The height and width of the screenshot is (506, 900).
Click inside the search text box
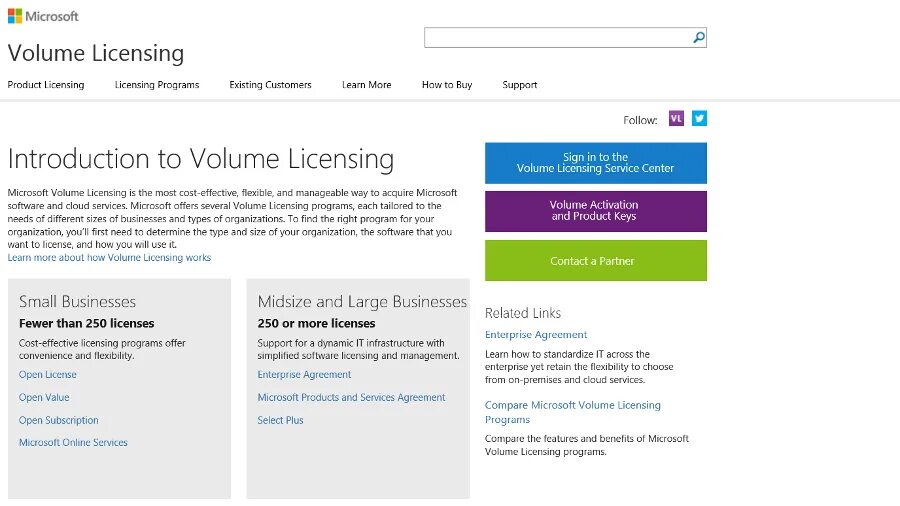pyautogui.click(x=557, y=38)
